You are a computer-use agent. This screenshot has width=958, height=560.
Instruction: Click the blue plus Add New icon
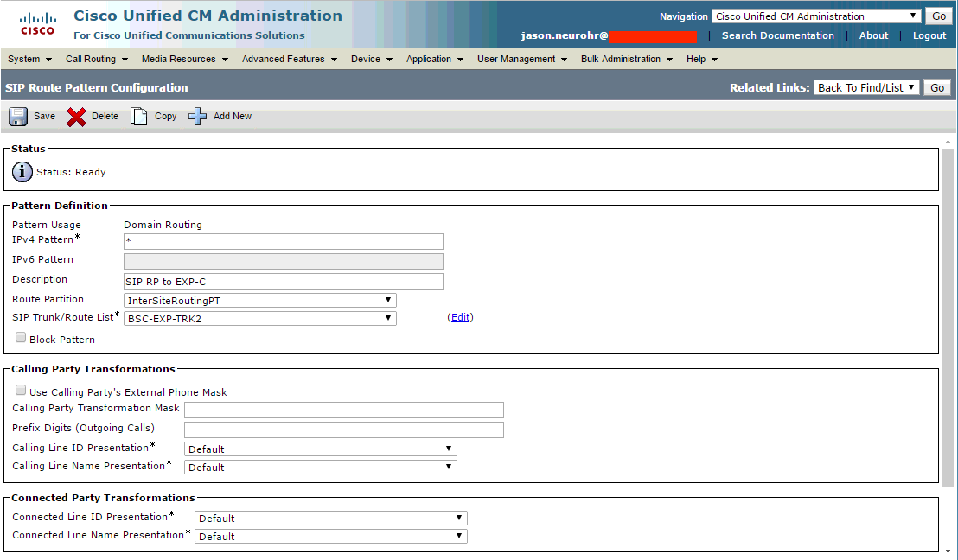[x=197, y=116]
